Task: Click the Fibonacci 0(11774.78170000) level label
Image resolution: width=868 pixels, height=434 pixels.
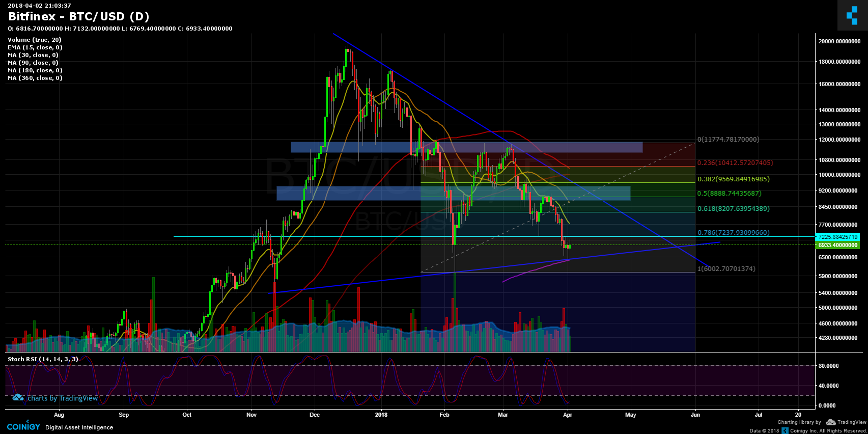Action: coord(728,139)
